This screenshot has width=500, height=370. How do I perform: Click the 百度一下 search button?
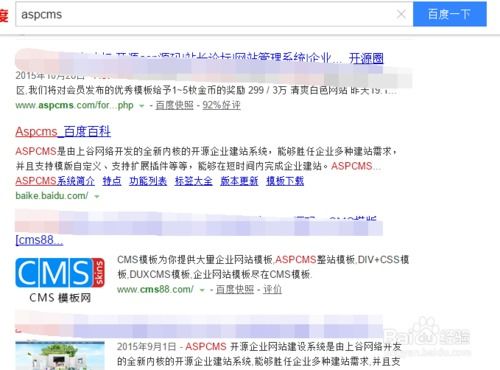coord(450,14)
